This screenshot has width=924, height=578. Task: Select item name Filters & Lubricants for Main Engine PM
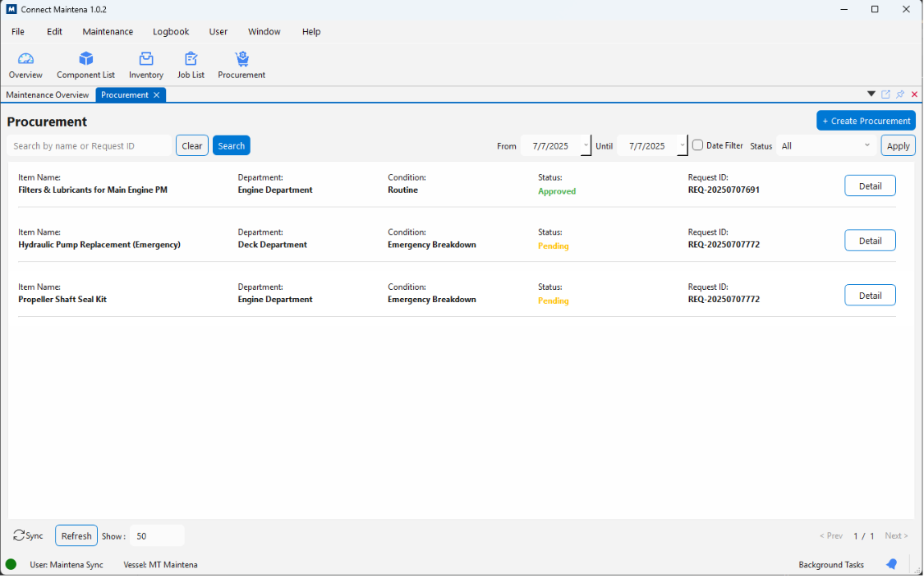point(93,190)
